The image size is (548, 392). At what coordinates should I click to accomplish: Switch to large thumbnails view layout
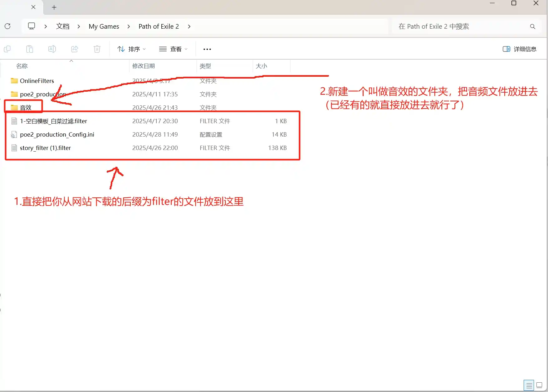539,385
